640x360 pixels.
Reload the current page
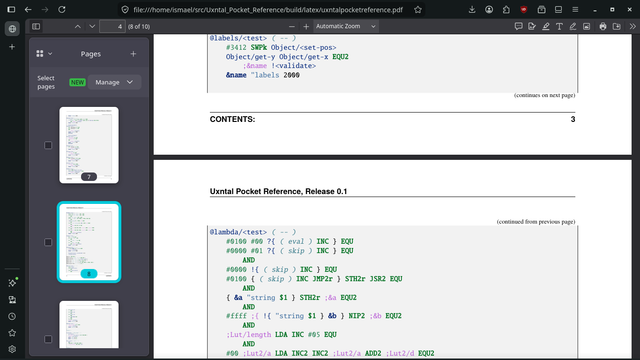coord(62,9)
